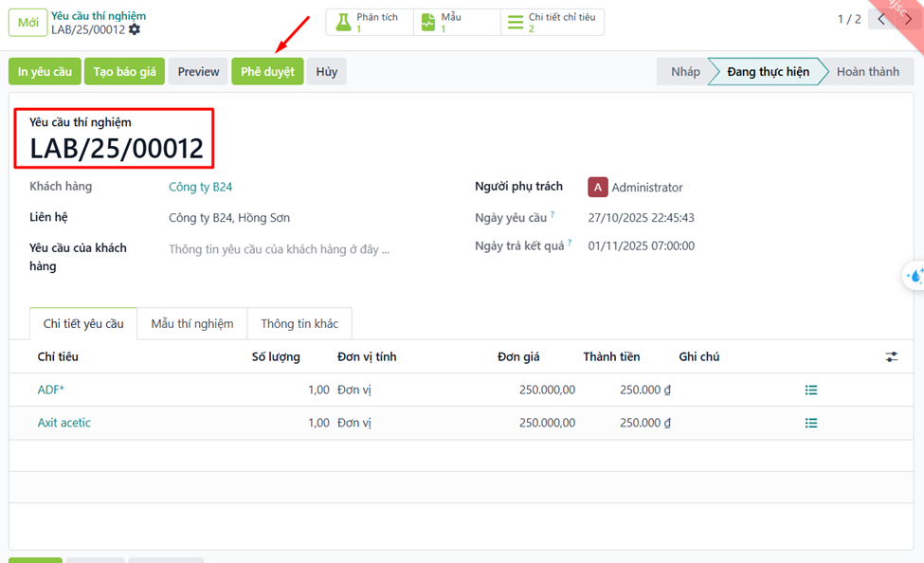
Task: Open column settings adjust icon in table header
Action: (892, 356)
